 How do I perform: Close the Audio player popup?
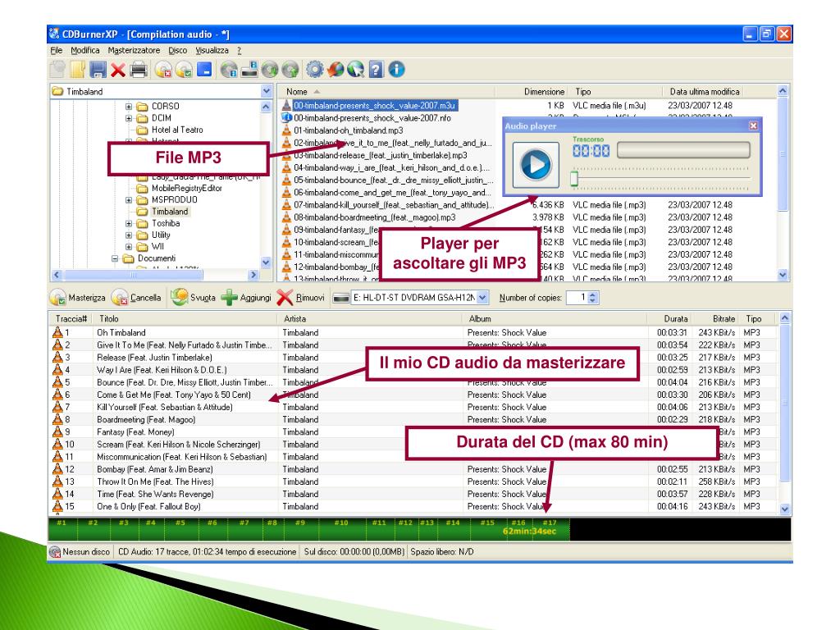click(x=754, y=126)
